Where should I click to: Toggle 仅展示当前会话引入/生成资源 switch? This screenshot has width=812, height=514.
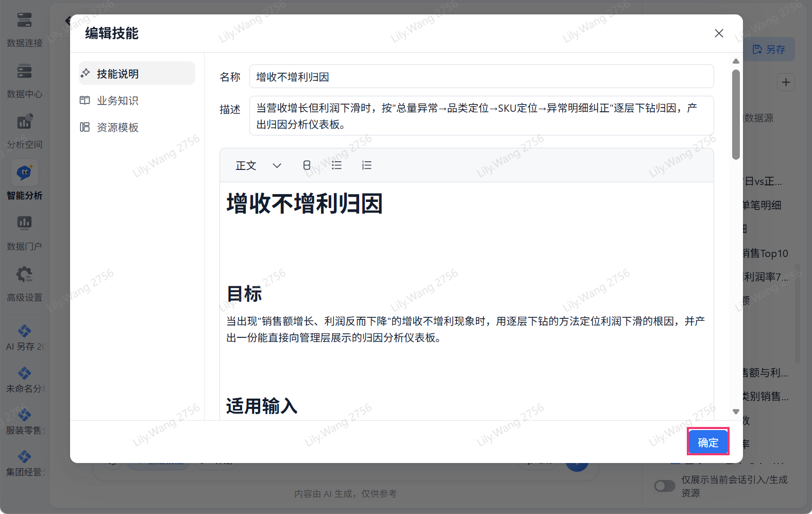coord(665,486)
